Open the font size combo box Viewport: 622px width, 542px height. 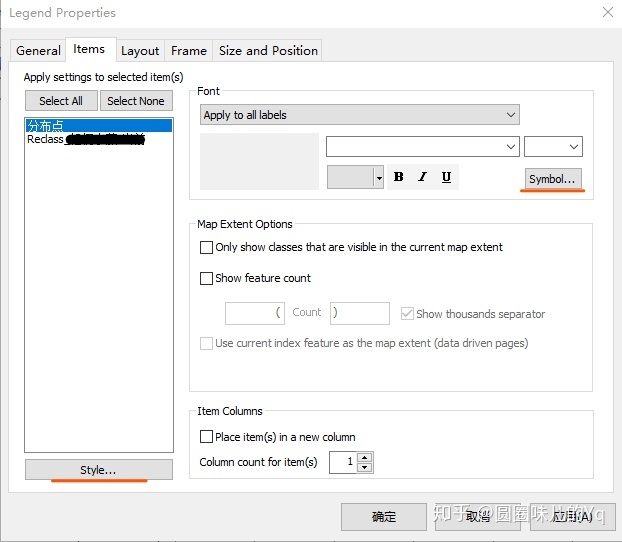pos(553,146)
